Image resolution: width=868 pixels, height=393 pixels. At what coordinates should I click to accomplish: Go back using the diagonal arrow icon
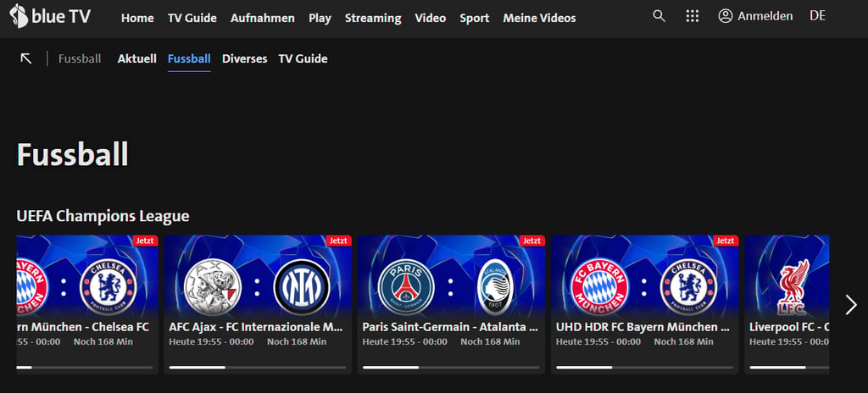pos(26,58)
